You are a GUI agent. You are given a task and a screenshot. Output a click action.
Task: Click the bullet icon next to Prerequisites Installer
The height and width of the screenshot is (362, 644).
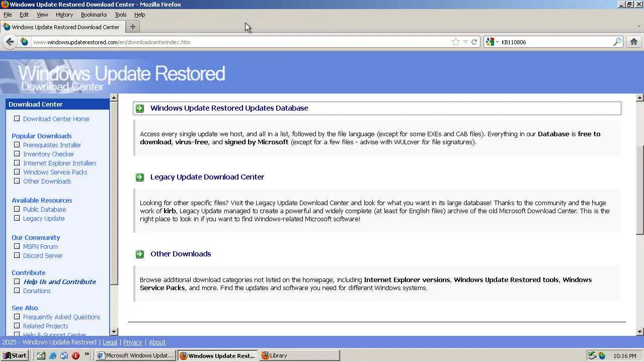(17, 145)
